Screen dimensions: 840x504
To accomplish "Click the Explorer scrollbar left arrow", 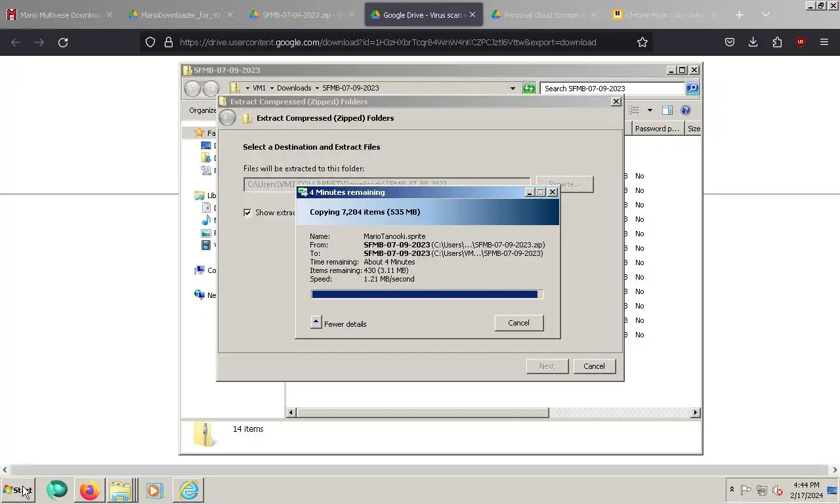I will click(x=291, y=413).
